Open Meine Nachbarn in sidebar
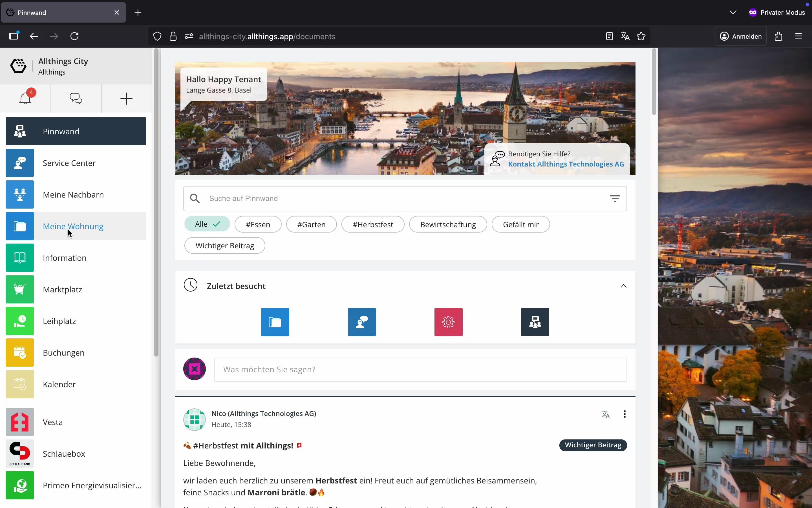This screenshot has height=508, width=812. click(x=76, y=194)
